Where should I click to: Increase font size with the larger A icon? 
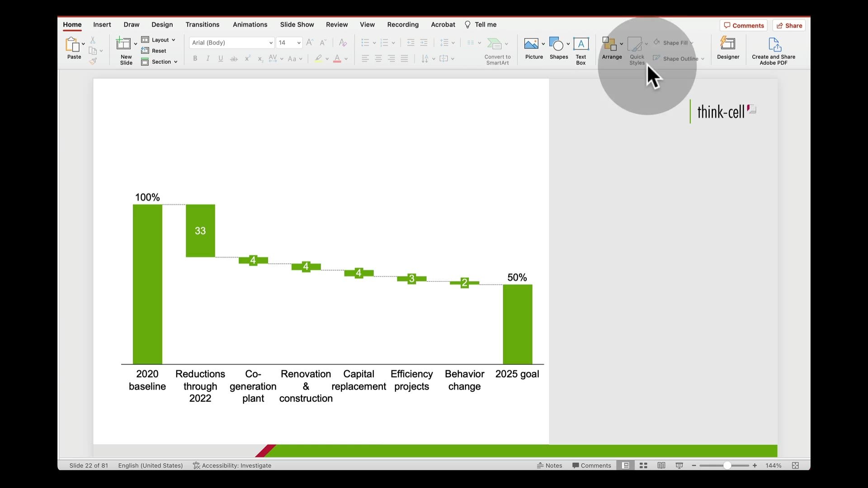[x=310, y=42]
